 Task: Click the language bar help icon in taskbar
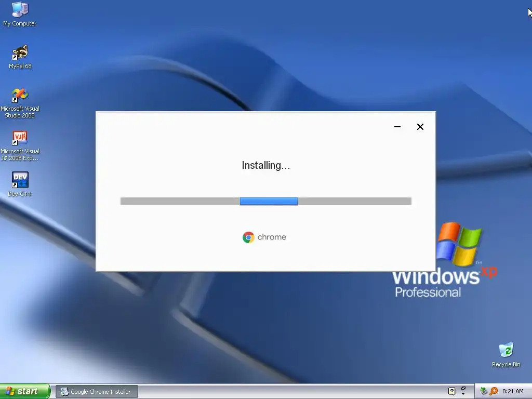pos(451,391)
